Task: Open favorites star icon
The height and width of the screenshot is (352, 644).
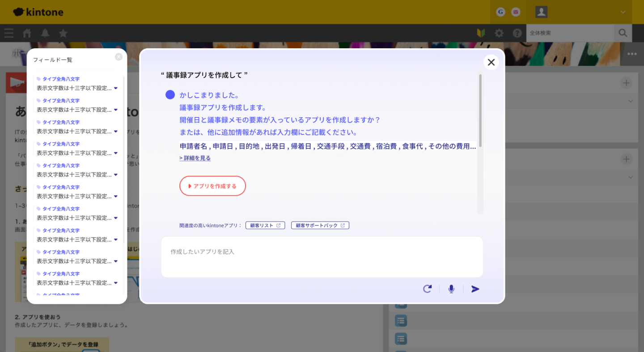Action: click(63, 33)
